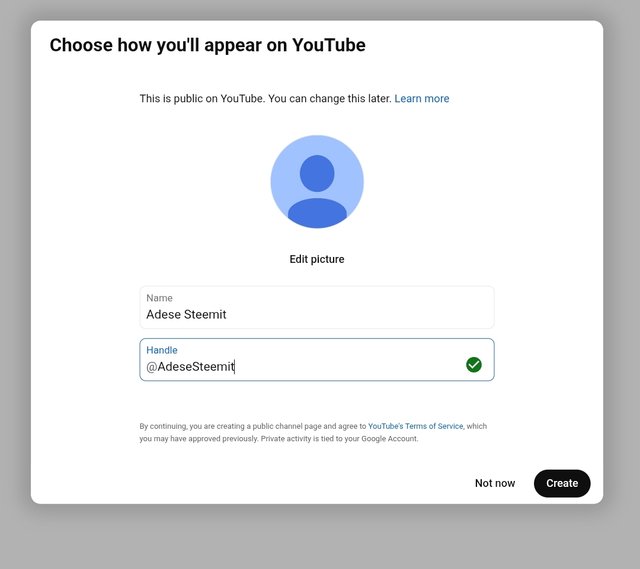Open YouTube's Terms of Service link
Viewport: 640px width, 569px height.
(416, 426)
